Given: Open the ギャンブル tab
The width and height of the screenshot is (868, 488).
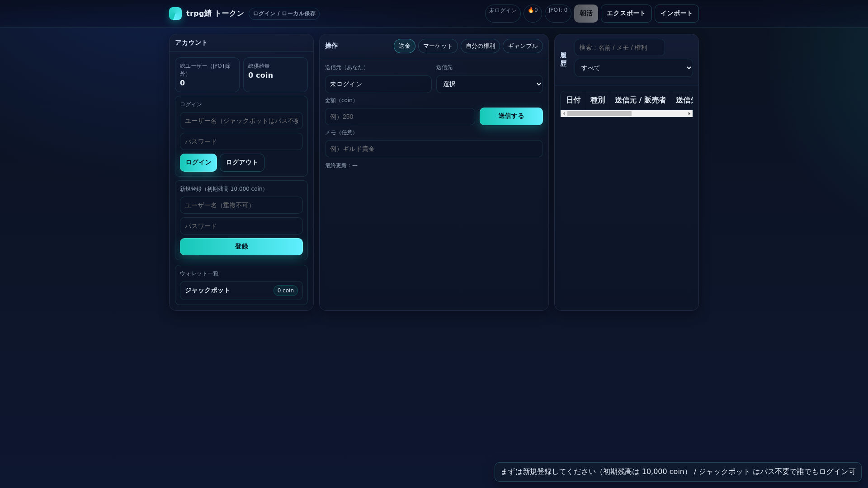Looking at the screenshot, I should pyautogui.click(x=523, y=46).
